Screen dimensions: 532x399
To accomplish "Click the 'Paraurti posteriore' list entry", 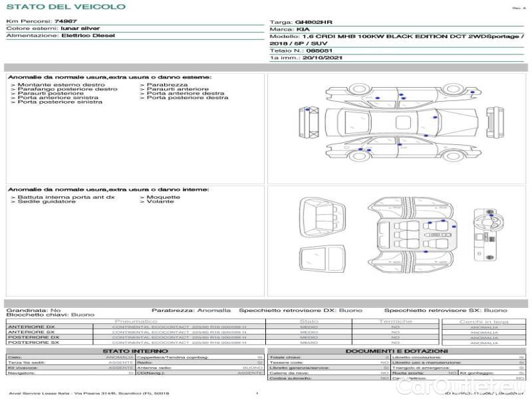I will pos(51,93).
